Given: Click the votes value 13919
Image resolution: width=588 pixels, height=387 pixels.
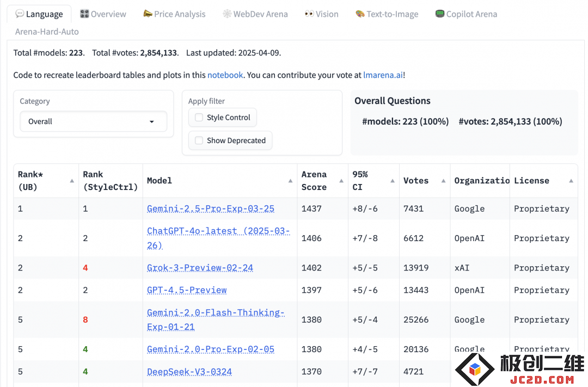Looking at the screenshot, I should pyautogui.click(x=416, y=268).
